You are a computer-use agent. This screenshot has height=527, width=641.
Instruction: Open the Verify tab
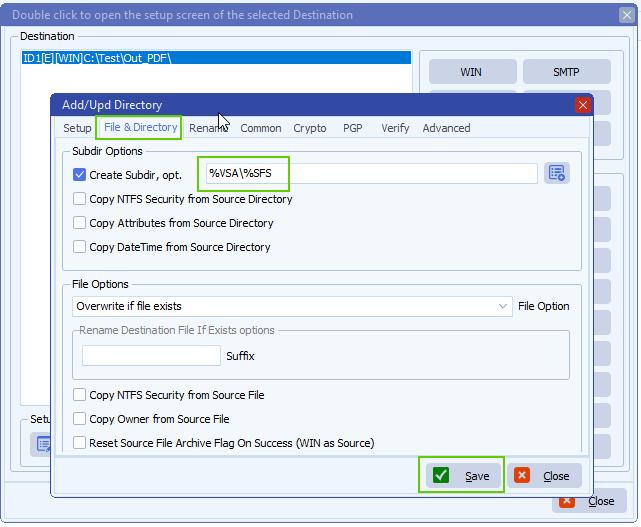[395, 128]
